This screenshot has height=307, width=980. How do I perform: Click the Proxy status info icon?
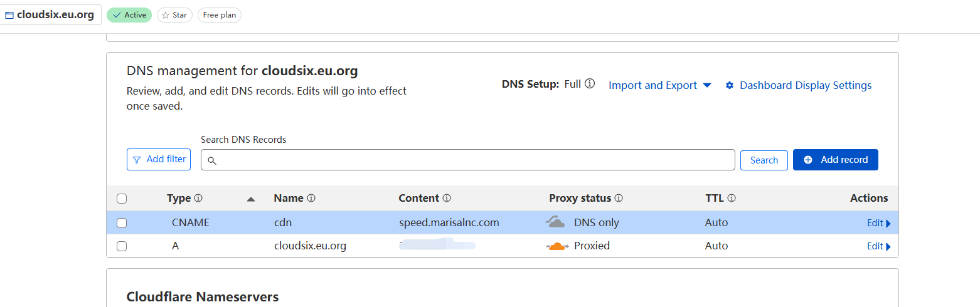(619, 198)
